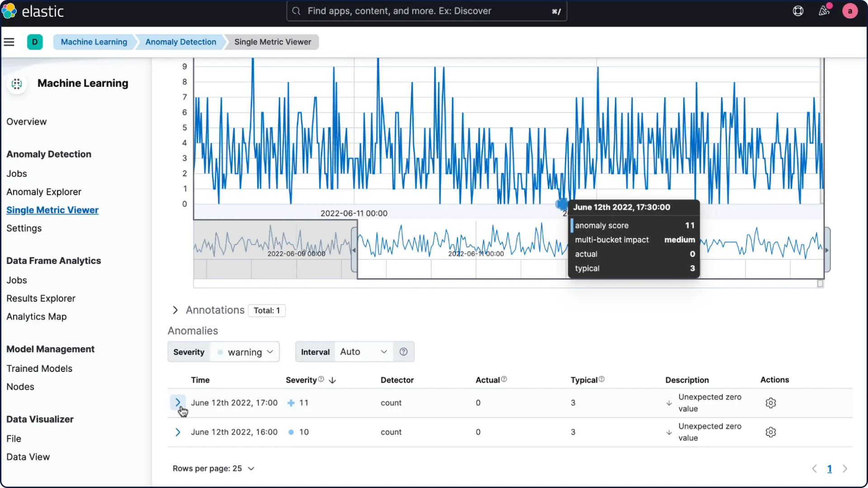Go to Anomaly Explorer in sidebar

click(44, 192)
